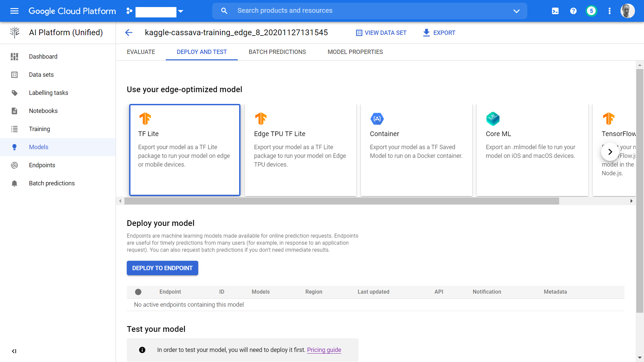
Task: Go back using the left arrow
Action: tap(129, 33)
